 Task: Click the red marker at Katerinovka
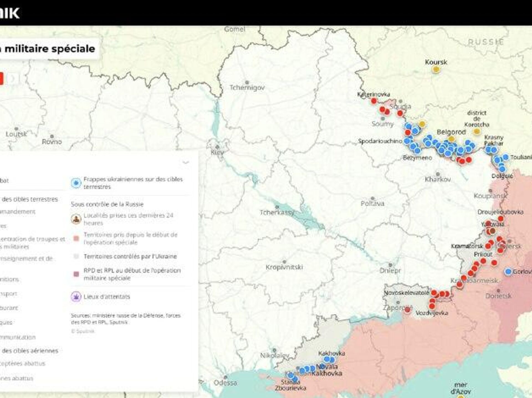coord(374,101)
